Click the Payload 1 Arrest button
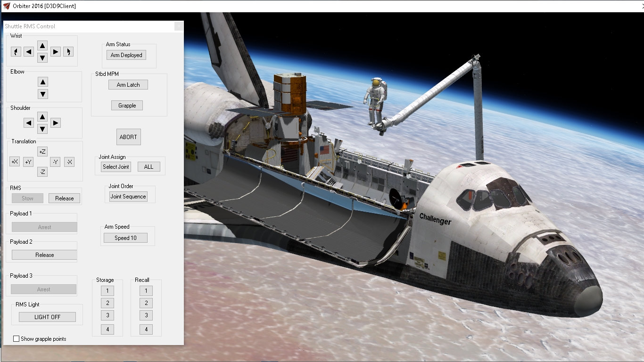Image resolution: width=644 pixels, height=362 pixels. pyautogui.click(x=44, y=227)
